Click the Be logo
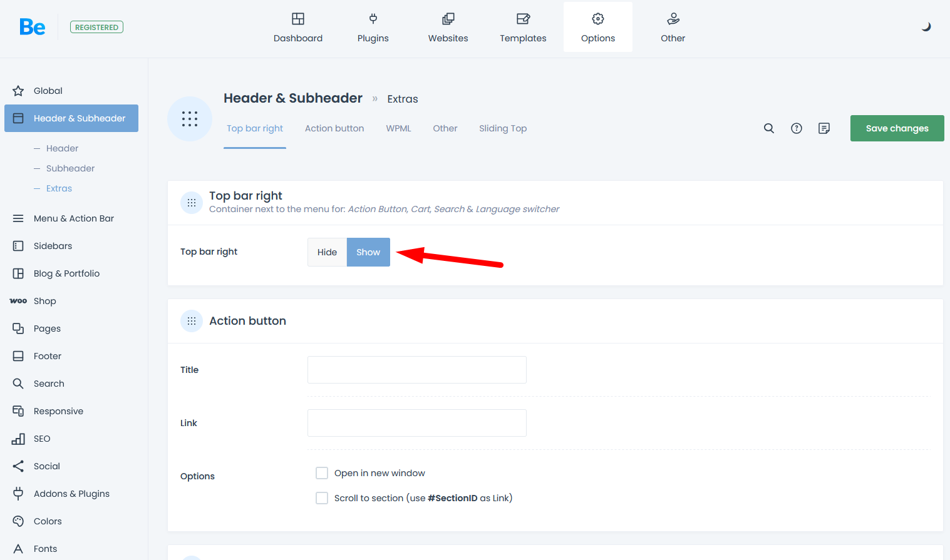This screenshot has width=950, height=560. (x=32, y=27)
